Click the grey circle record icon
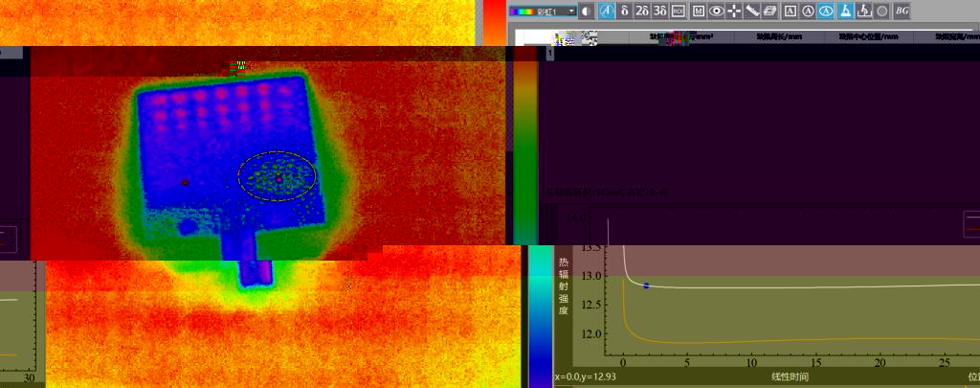The image size is (980, 388). click(881, 11)
